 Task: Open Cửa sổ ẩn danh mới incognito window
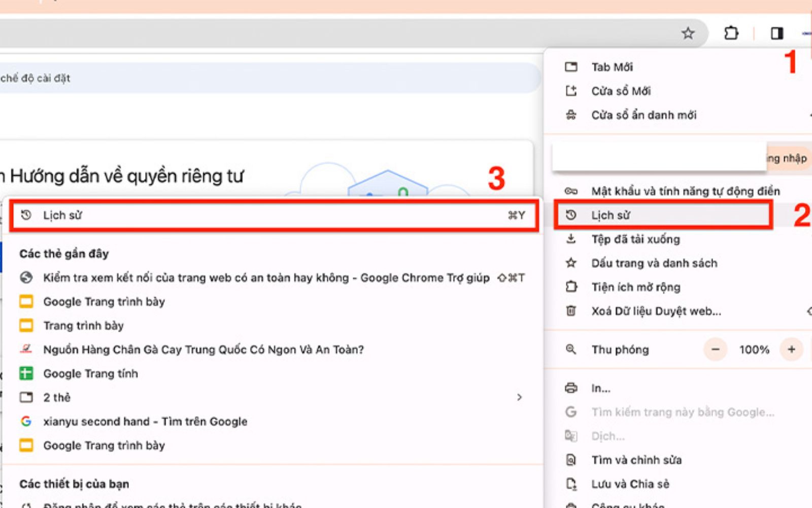pos(678,115)
